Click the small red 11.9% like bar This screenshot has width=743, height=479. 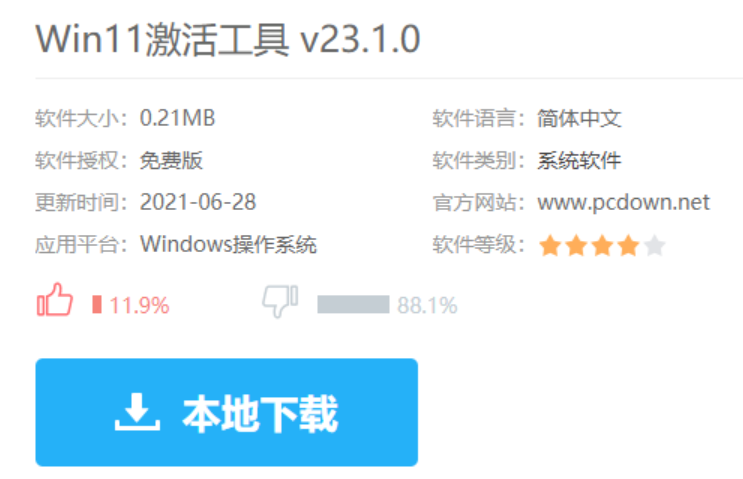[97, 305]
